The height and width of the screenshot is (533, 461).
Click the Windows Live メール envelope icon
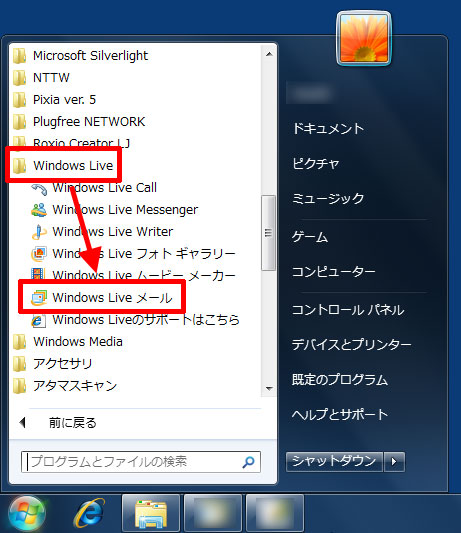(39, 298)
